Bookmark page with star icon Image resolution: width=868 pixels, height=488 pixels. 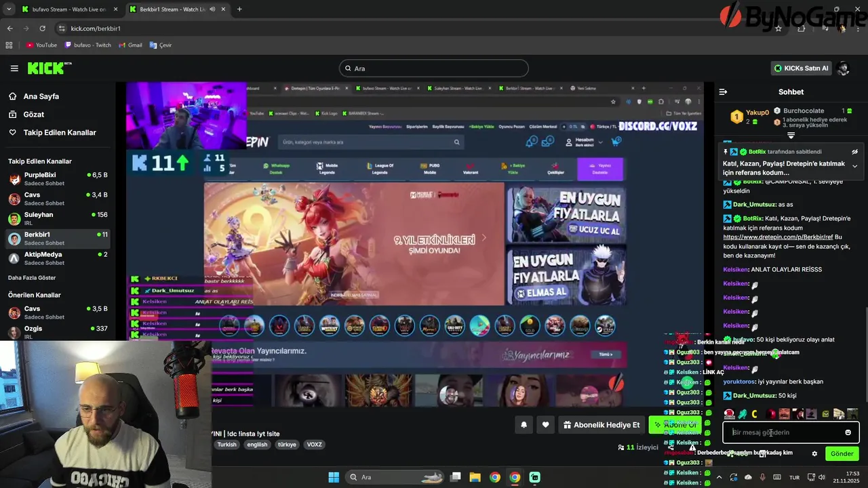click(778, 28)
